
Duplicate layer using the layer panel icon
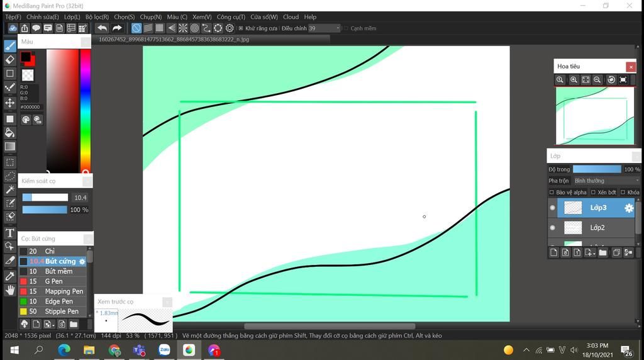coord(616,253)
